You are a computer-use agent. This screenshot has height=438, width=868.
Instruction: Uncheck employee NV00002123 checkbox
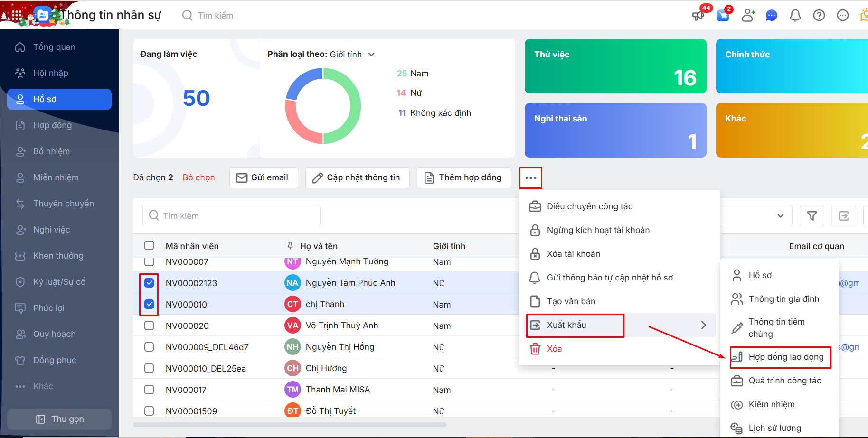tap(149, 283)
